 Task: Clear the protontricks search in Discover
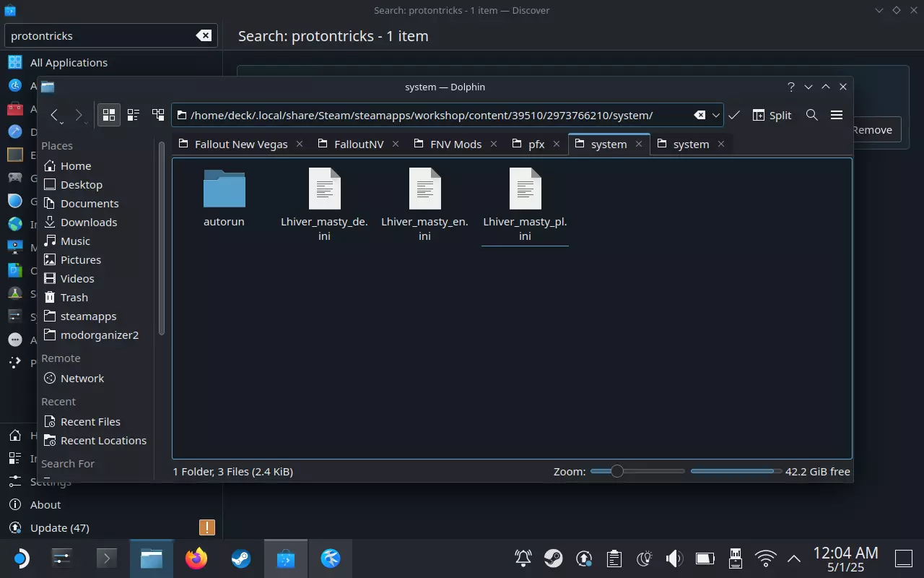[x=204, y=35]
